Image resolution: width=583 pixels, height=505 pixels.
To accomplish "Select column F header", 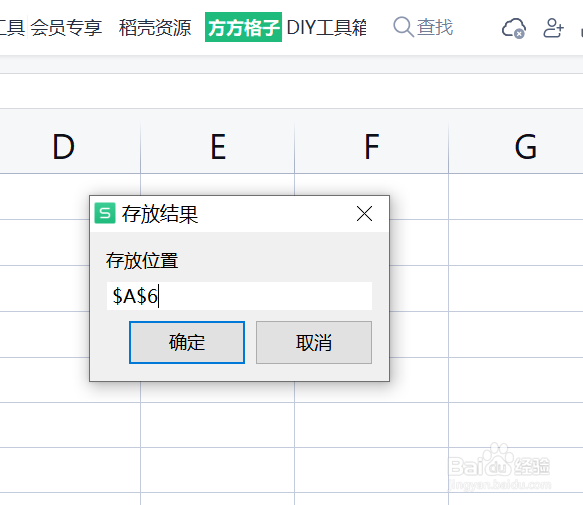I will tap(371, 147).
